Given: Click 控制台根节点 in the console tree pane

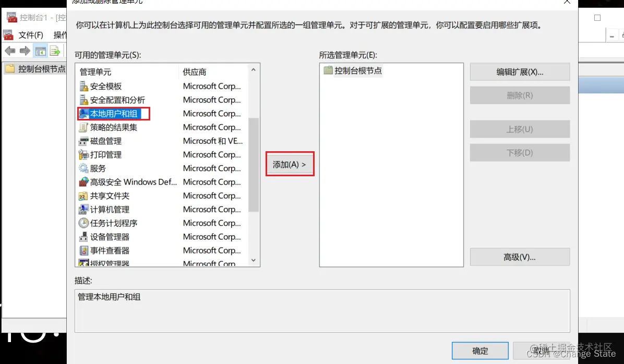Looking at the screenshot, I should [41, 69].
